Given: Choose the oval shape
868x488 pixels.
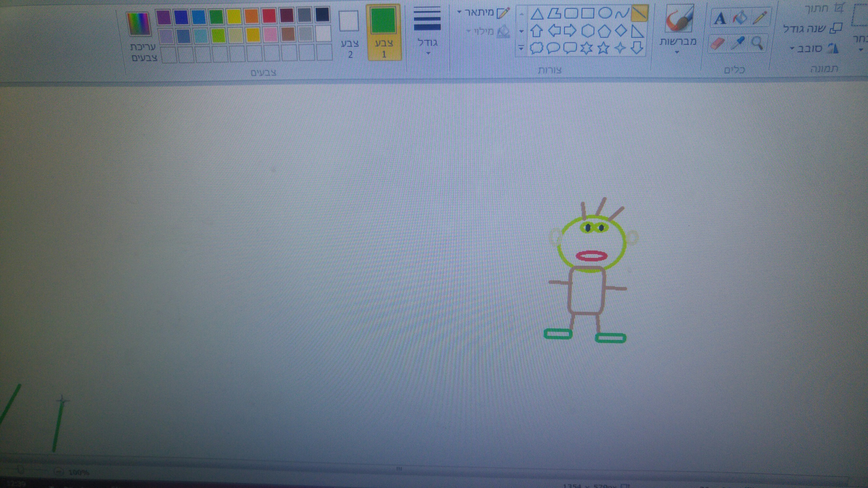Looking at the screenshot, I should coord(605,13).
